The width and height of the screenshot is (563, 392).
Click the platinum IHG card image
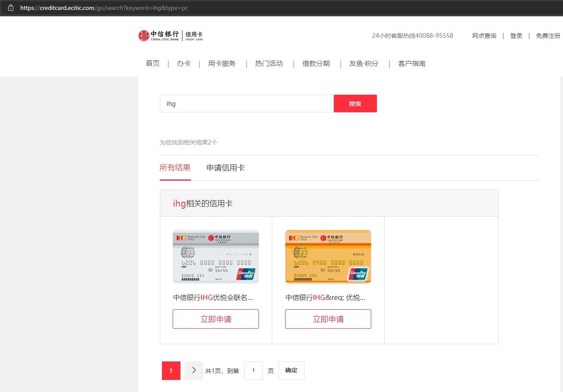pos(216,257)
